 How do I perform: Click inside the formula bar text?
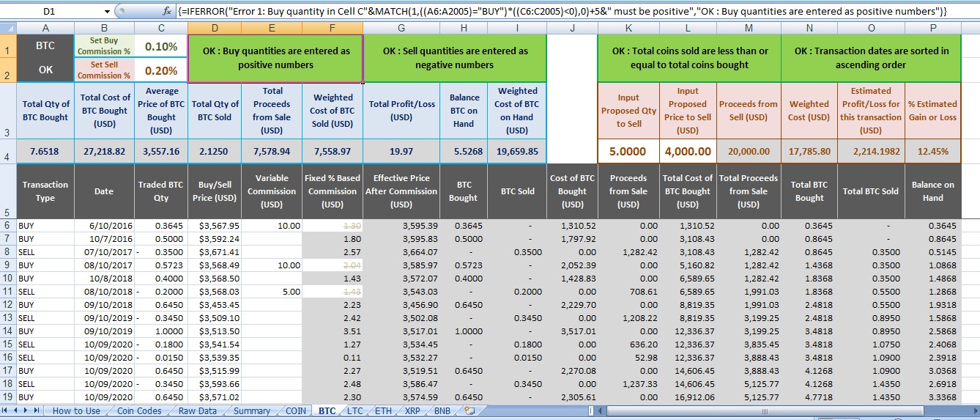click(x=562, y=12)
